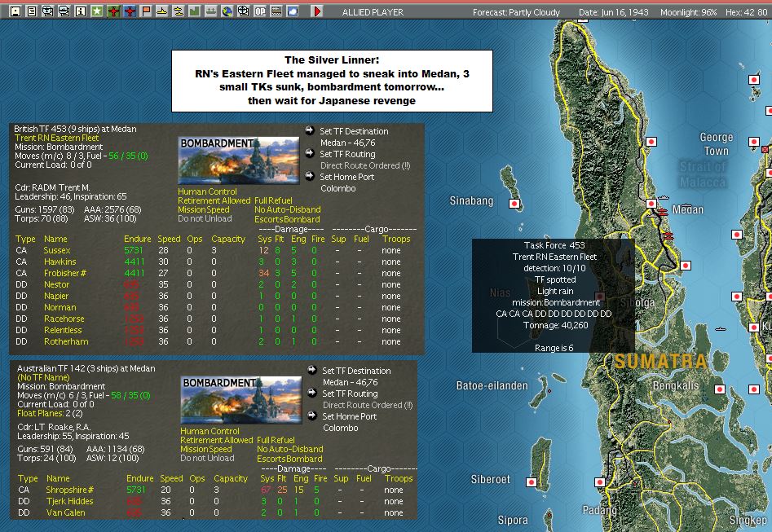Click the save game floppy disk icon
Viewport: 772px width, 532px height.
tap(15, 11)
